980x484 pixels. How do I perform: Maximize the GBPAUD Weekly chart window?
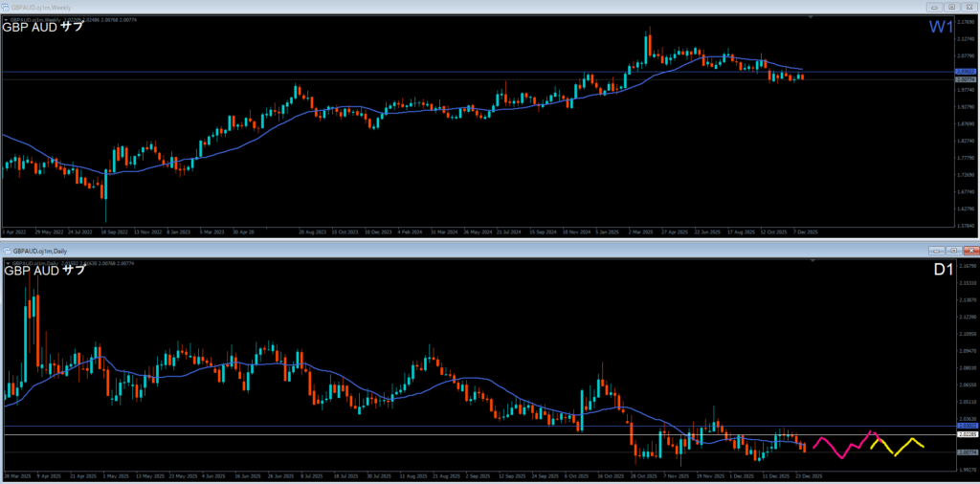tap(952, 7)
